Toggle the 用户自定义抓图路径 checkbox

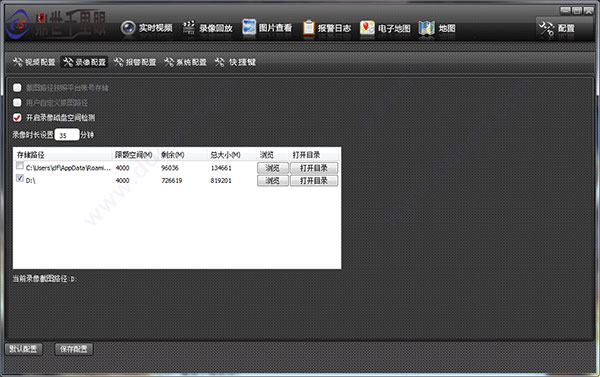tap(17, 103)
